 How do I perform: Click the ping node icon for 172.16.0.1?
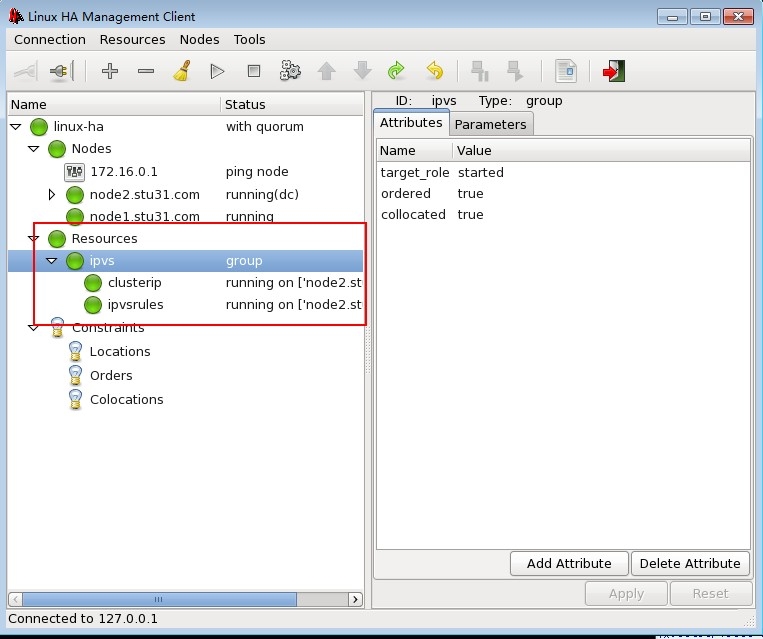click(x=74, y=172)
